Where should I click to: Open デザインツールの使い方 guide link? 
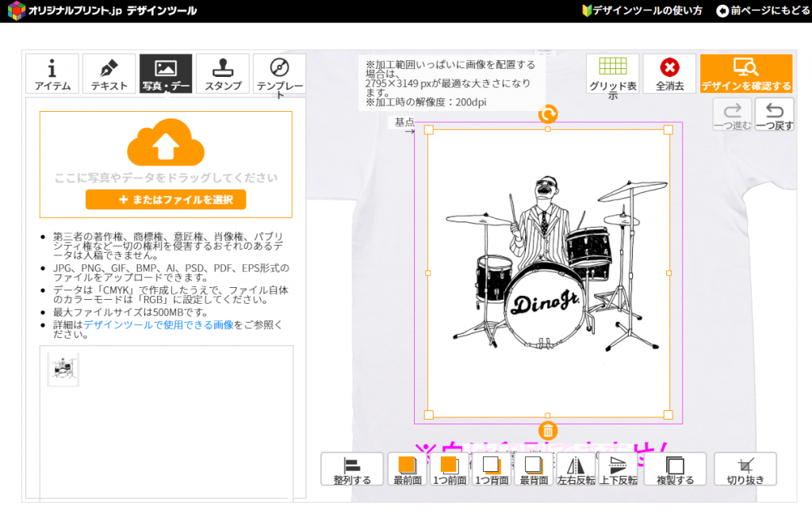point(642,10)
